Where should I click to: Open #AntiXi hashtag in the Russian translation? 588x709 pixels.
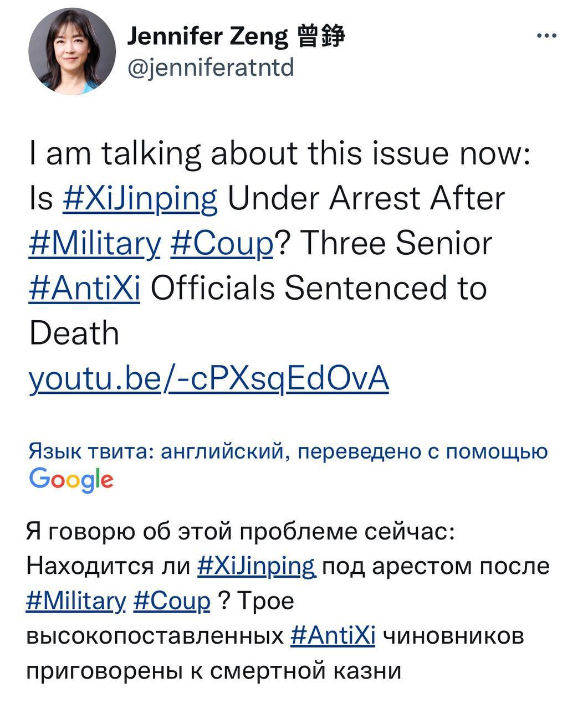(333, 636)
